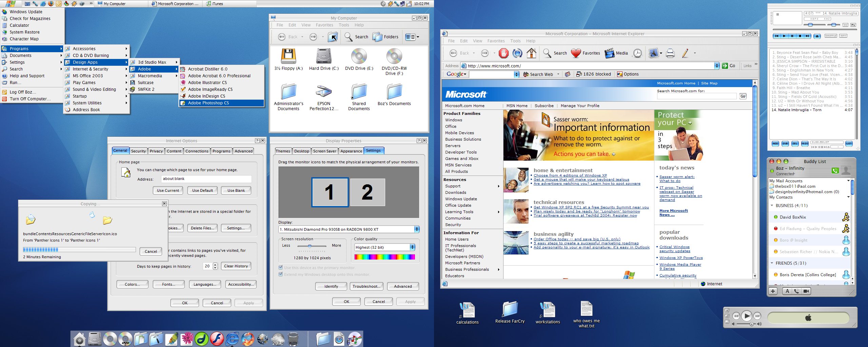Click play in the iTunes mini player
Viewport: 868px width, 347px height.
click(746, 316)
